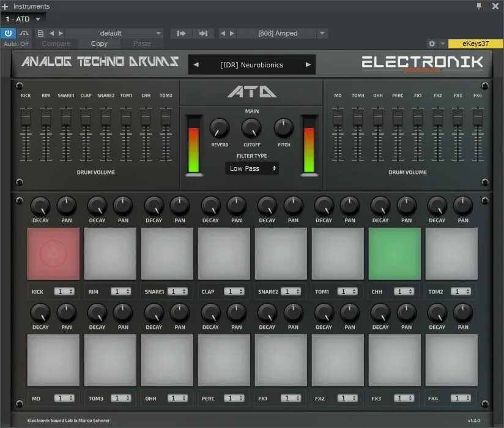This screenshot has height=428, width=504.
Task: Click the MD sample number stepper
Action: tap(64, 399)
